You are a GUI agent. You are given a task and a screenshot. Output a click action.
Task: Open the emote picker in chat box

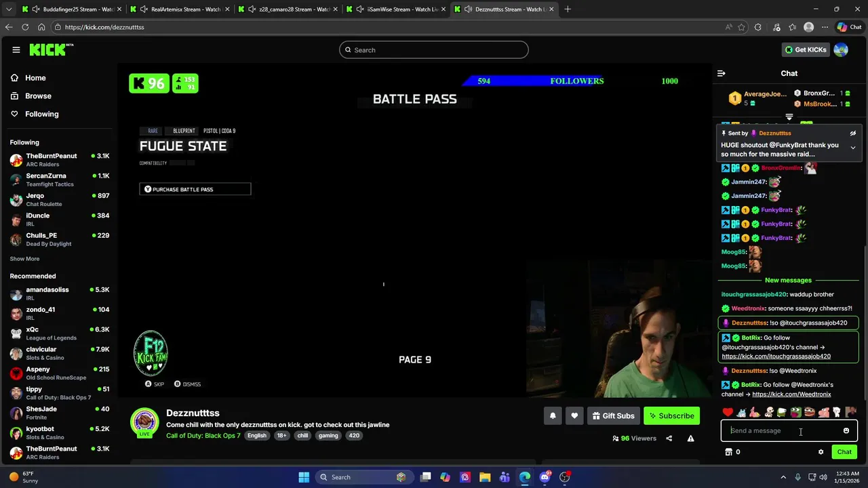(x=846, y=430)
